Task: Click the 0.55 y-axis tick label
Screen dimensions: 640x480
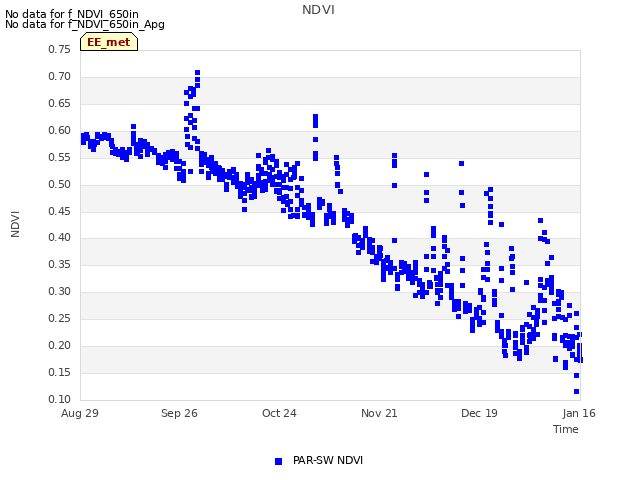Action: point(60,157)
